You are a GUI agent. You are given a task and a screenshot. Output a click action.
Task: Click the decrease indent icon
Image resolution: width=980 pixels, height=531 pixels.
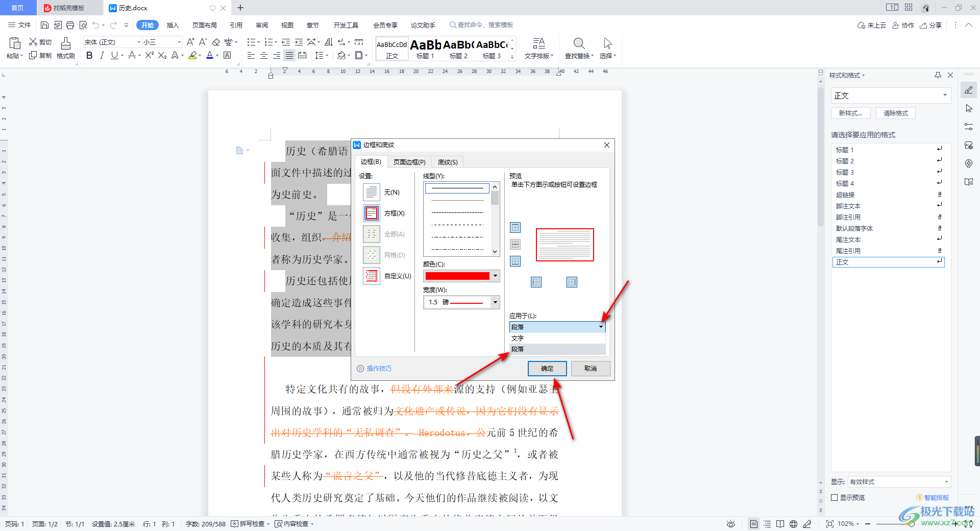(286, 42)
